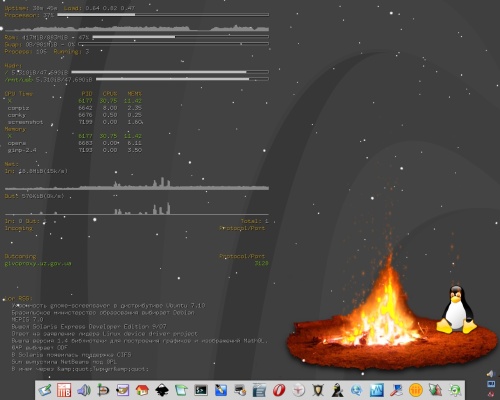This screenshot has width=500, height=400.
Task: Launch the blue globe chat icon in the dock
Action: 357,390
